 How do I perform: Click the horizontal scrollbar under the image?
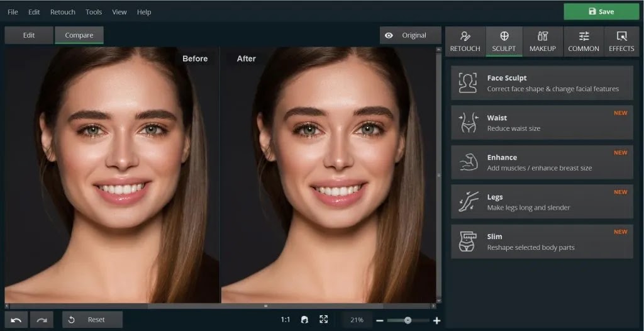tap(265, 306)
